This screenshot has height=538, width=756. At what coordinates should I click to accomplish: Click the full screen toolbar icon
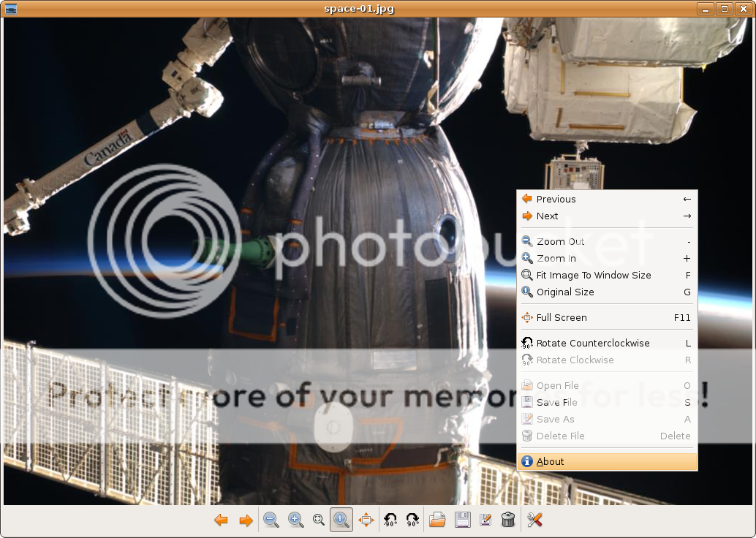(366, 520)
